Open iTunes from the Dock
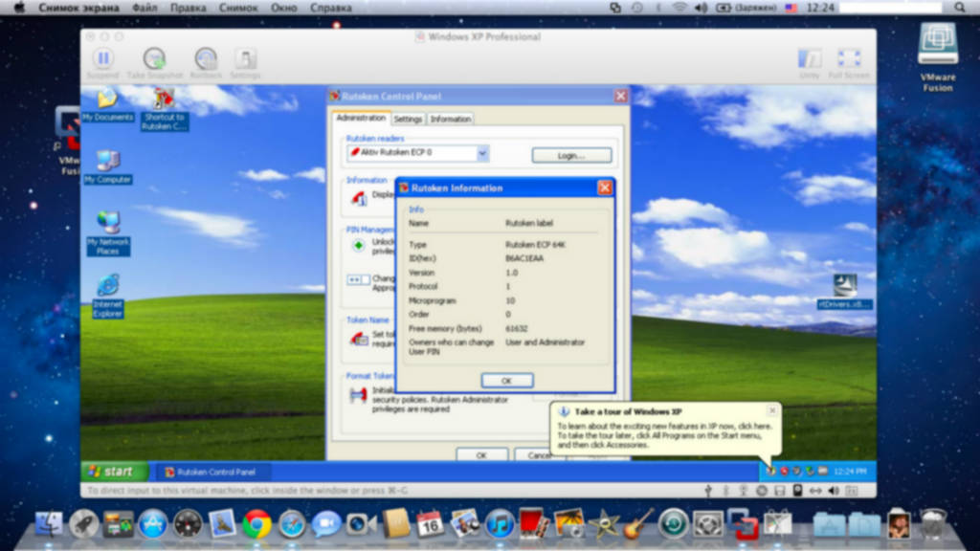 pos(500,523)
